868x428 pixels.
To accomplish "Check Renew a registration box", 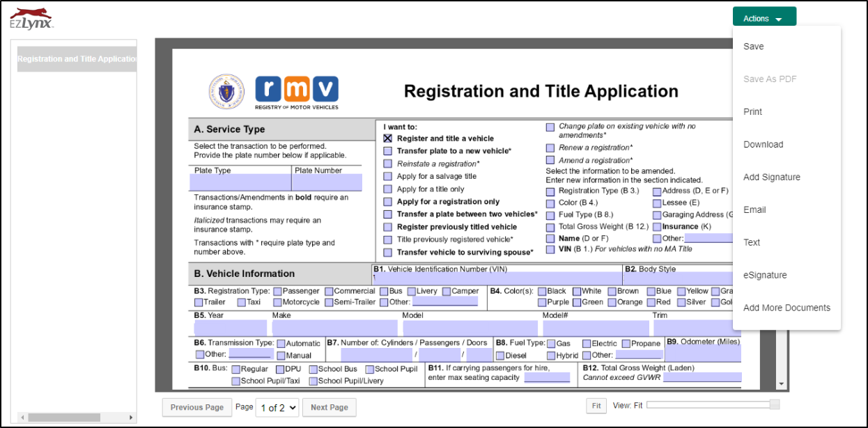I will 550,148.
